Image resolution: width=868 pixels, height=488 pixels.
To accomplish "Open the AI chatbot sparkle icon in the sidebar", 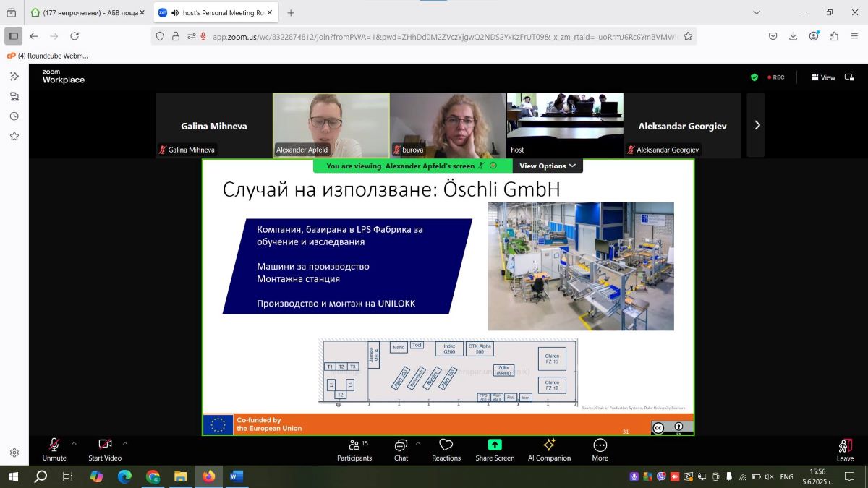I will tap(14, 76).
